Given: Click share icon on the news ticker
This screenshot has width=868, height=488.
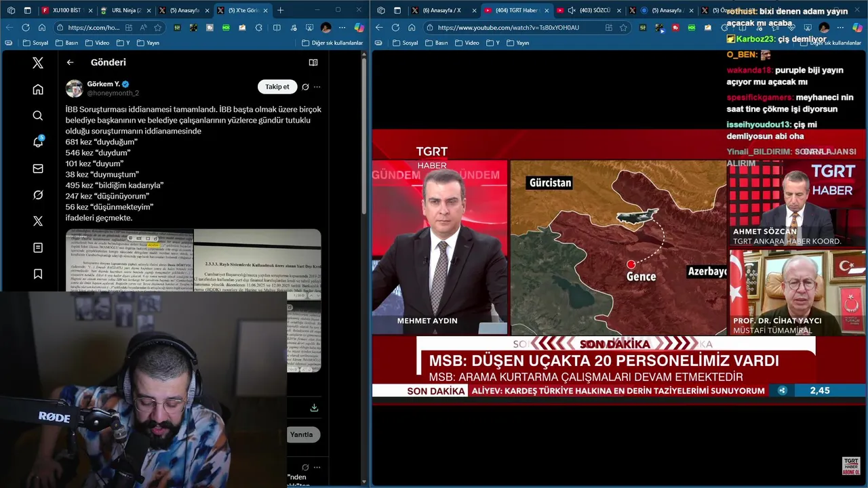Looking at the screenshot, I should tap(783, 390).
